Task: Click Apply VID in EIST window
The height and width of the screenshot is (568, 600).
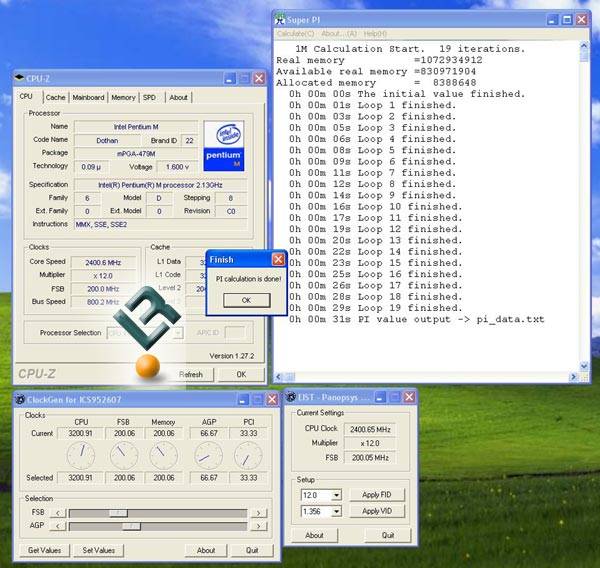Action: pyautogui.click(x=377, y=511)
